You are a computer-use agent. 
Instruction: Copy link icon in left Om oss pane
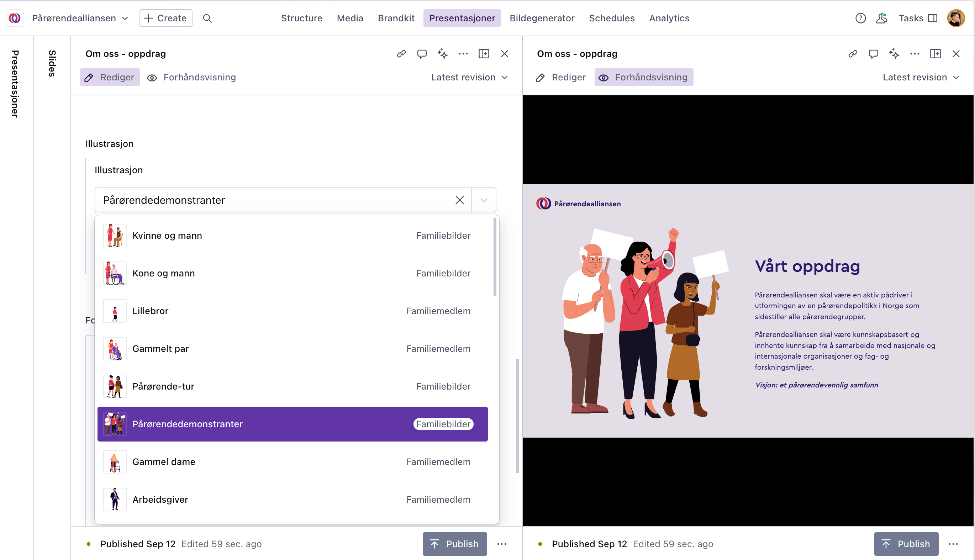pyautogui.click(x=401, y=54)
